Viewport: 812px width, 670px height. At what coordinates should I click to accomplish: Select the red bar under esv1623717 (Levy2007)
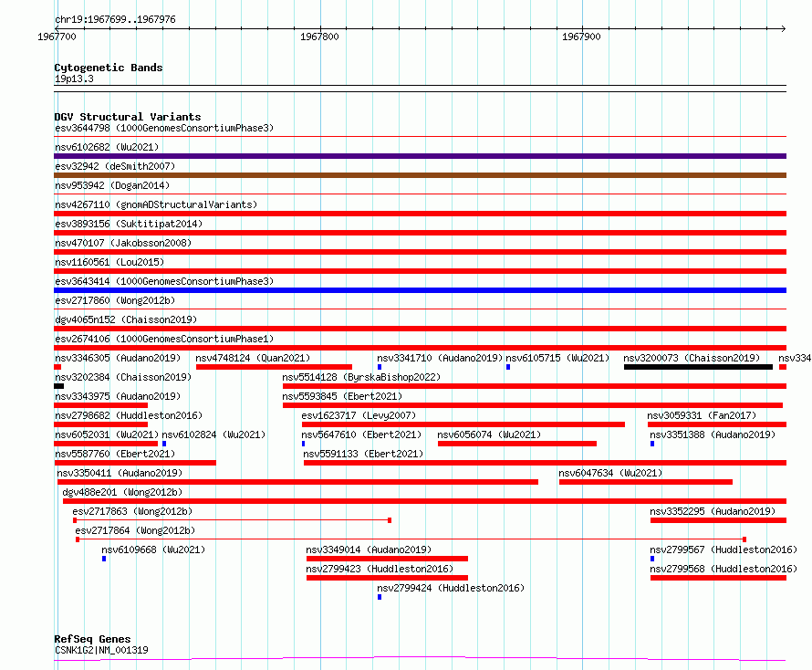point(463,424)
